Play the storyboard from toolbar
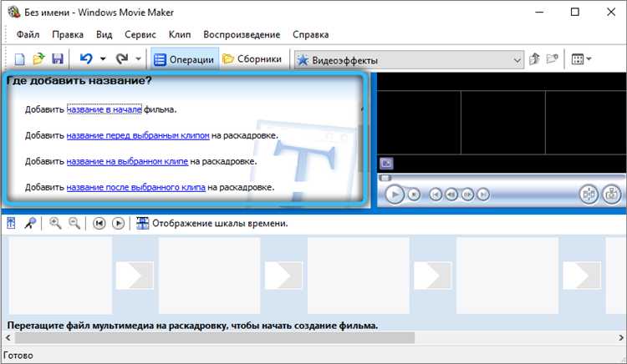The width and height of the screenshot is (627, 364). [119, 223]
